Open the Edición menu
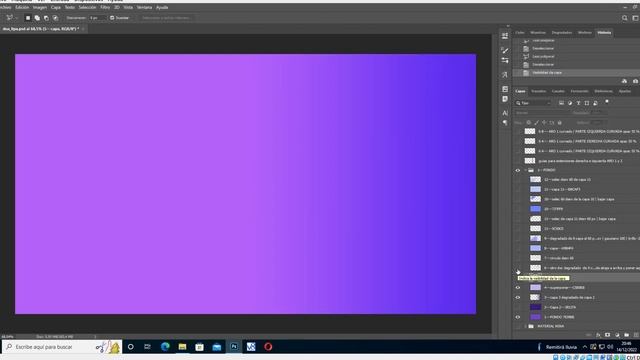Viewport: 640px width, 360px height. pyautogui.click(x=22, y=7)
